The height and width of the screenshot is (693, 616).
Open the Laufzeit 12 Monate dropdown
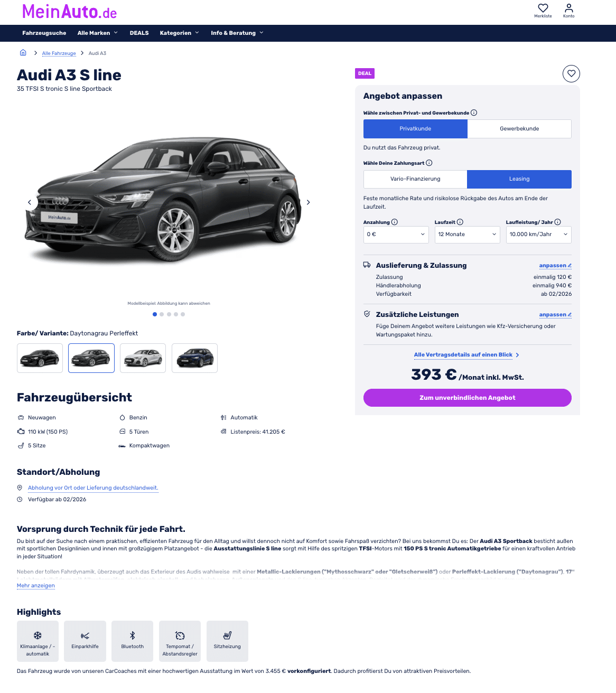(468, 235)
